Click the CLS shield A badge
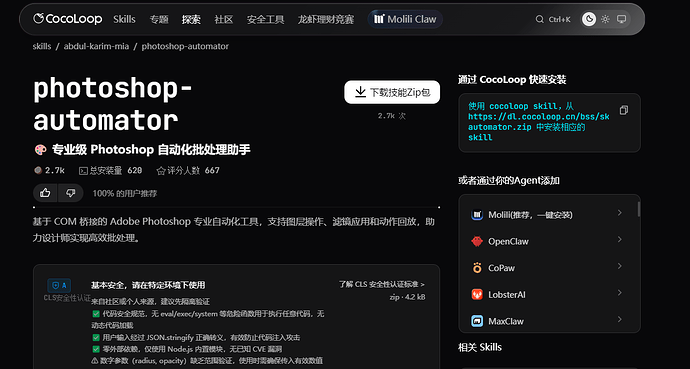The width and height of the screenshot is (690, 369). point(59,285)
